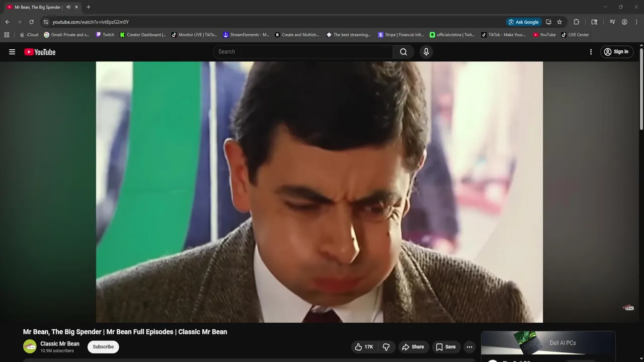This screenshot has height=362, width=644.
Task: Click the search magnifier button
Action: point(404,52)
